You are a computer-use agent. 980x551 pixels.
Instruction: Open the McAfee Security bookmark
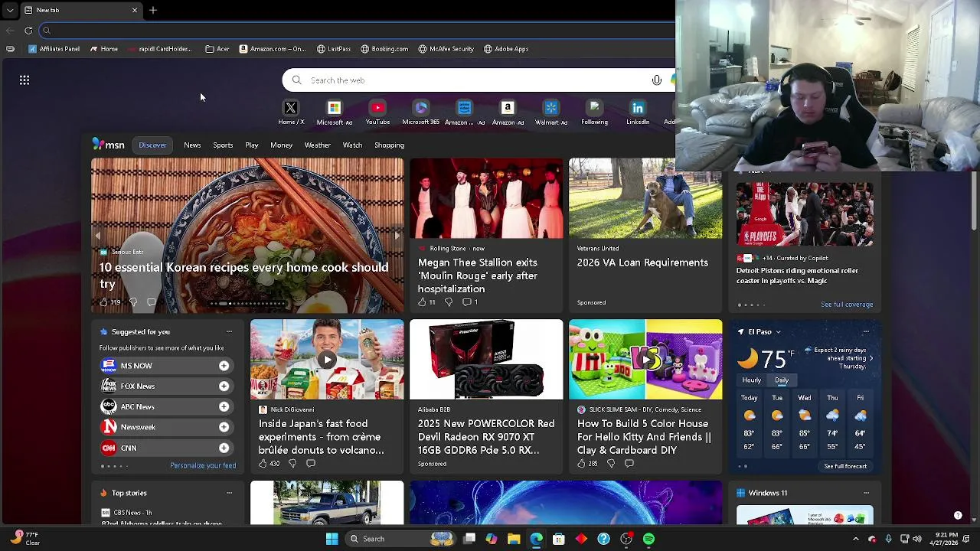(446, 49)
